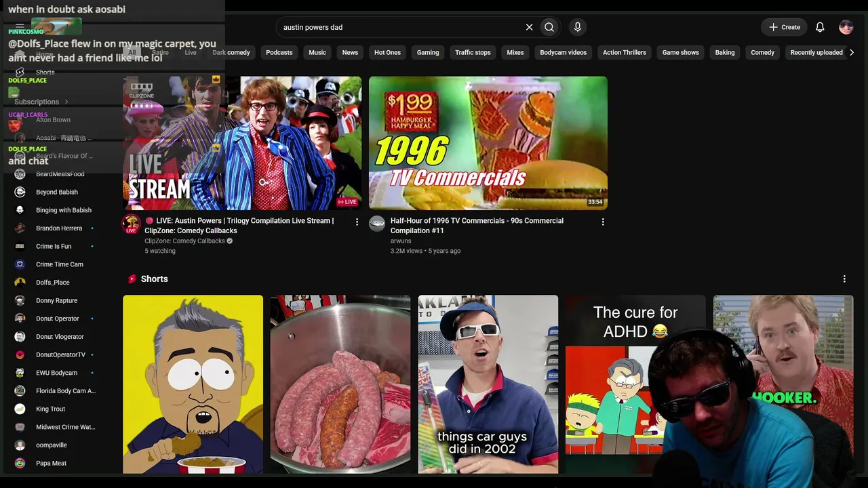Open ClipZone channel avatar beside the live stream title

(131, 224)
